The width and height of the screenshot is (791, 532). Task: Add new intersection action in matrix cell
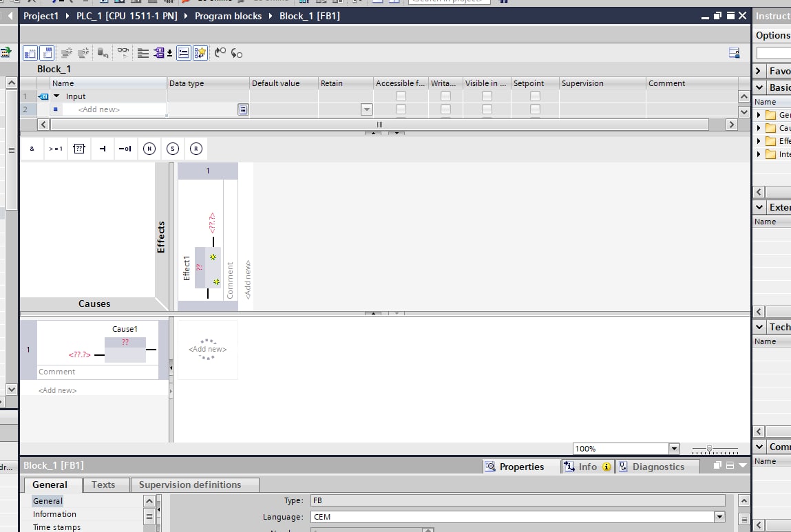pos(207,349)
